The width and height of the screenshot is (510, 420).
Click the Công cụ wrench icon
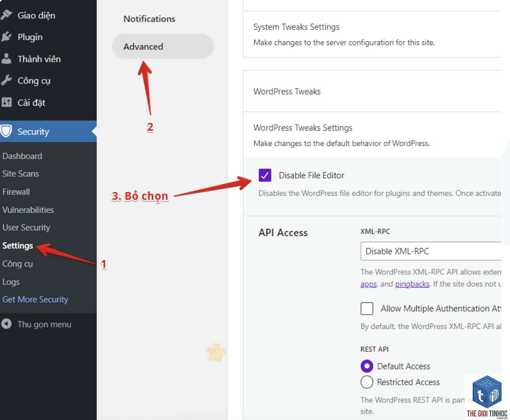click(x=6, y=80)
